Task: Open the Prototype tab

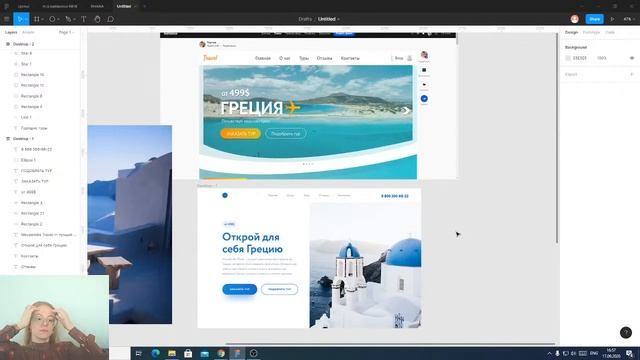Action: 591,32
